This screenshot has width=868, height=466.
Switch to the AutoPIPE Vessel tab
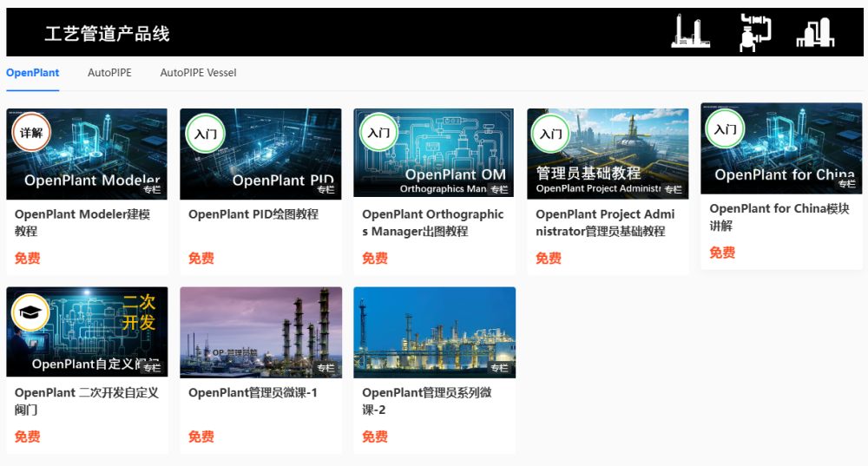click(198, 73)
